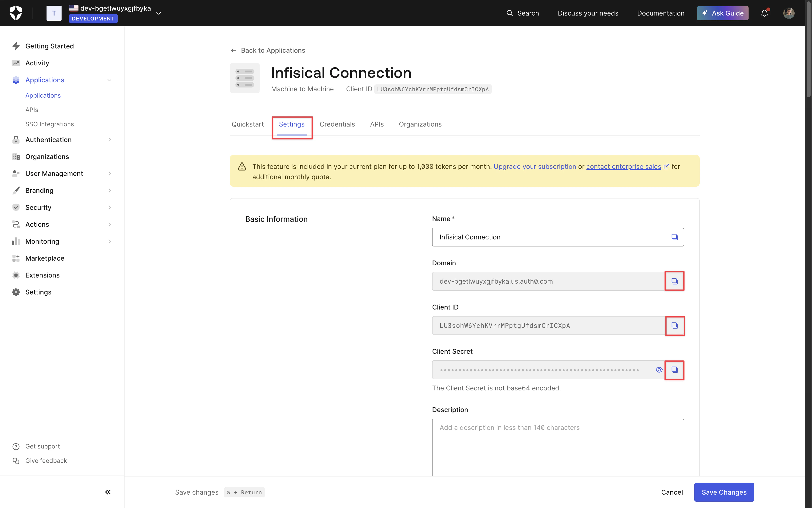Copy the Name field value
812x508 pixels.
(674, 237)
